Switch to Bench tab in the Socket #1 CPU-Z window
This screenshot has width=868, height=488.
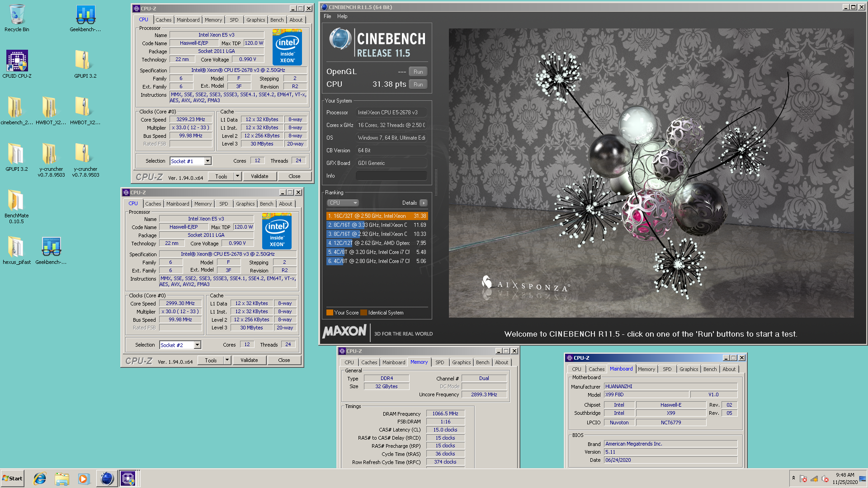[277, 20]
